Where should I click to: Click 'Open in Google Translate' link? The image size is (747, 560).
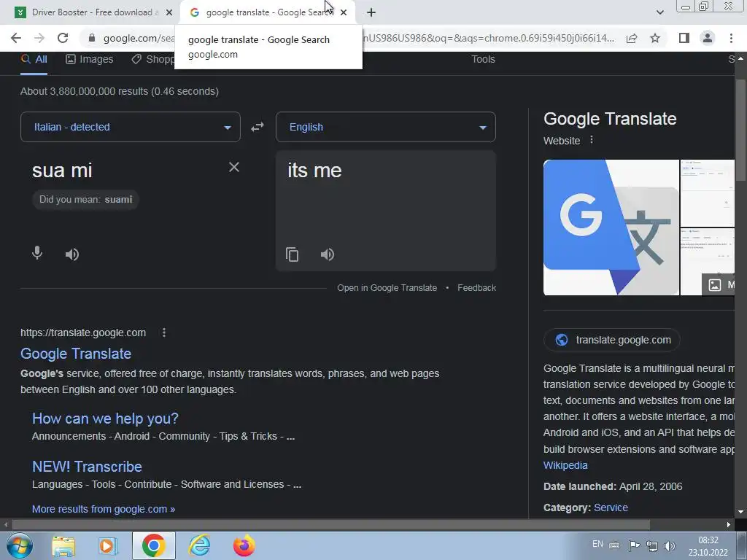click(387, 287)
